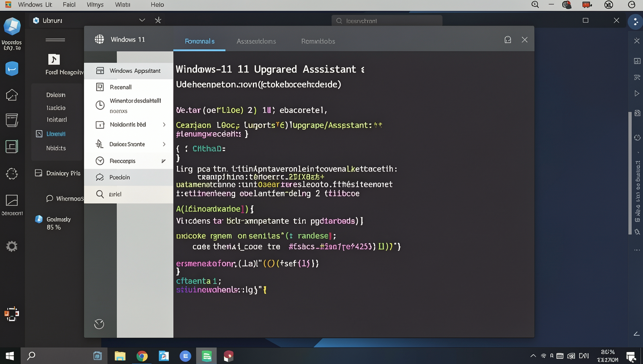The image size is (643, 364).
Task: Click the play icon in right sidebar
Action: (x=637, y=93)
